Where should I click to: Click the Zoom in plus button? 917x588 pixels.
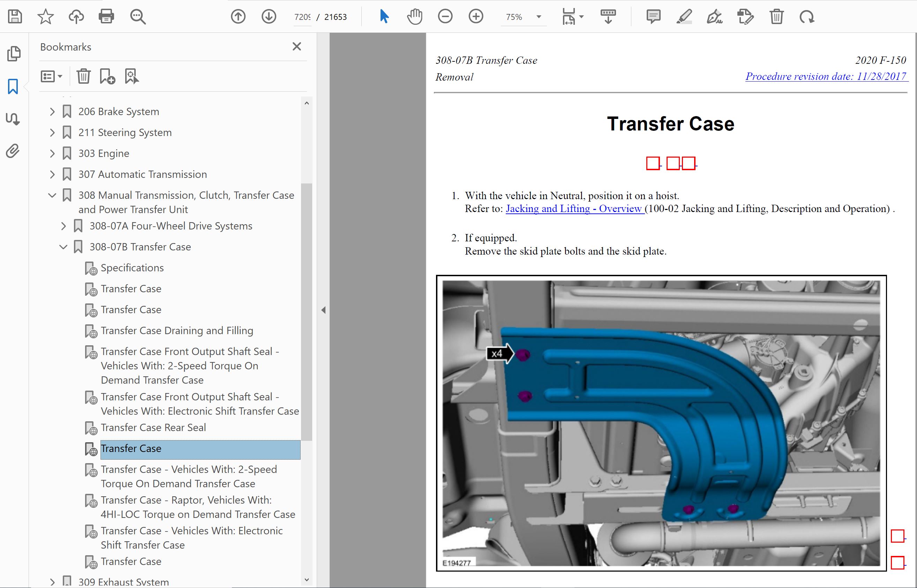pos(476,17)
